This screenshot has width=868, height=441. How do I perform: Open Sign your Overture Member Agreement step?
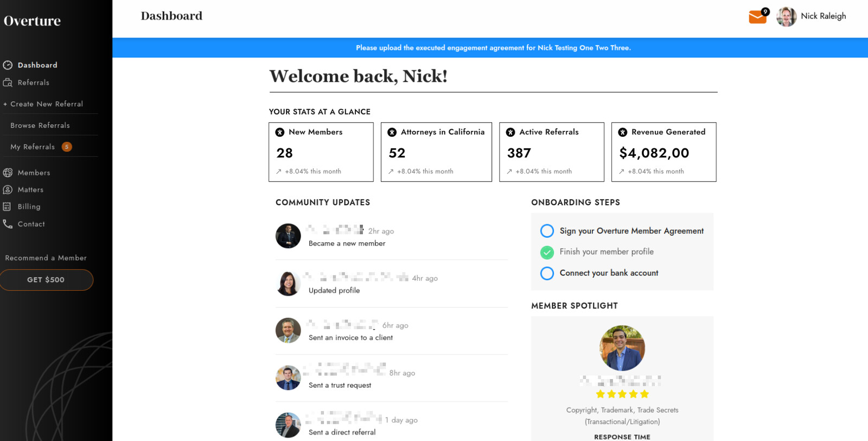pos(631,231)
